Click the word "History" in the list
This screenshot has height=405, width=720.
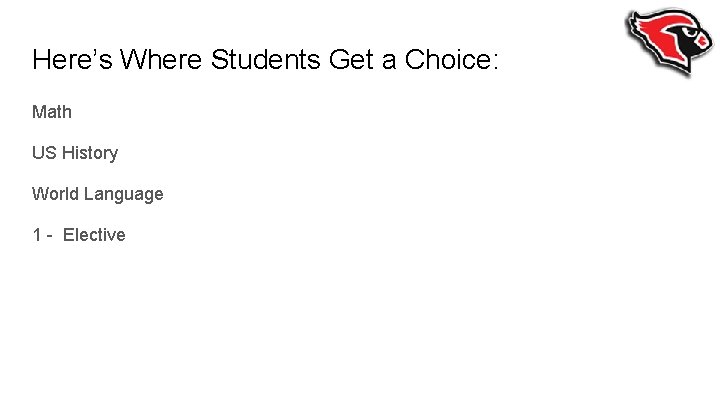(90, 153)
